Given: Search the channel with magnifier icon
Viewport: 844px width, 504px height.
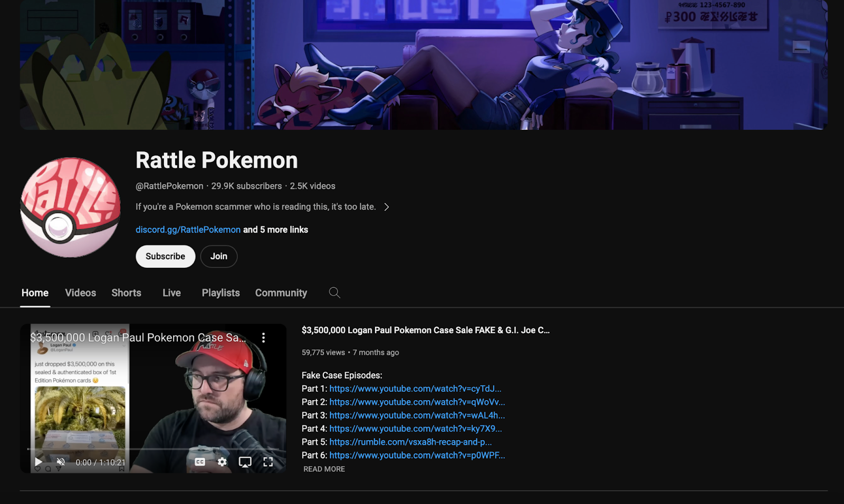Looking at the screenshot, I should coord(334,293).
